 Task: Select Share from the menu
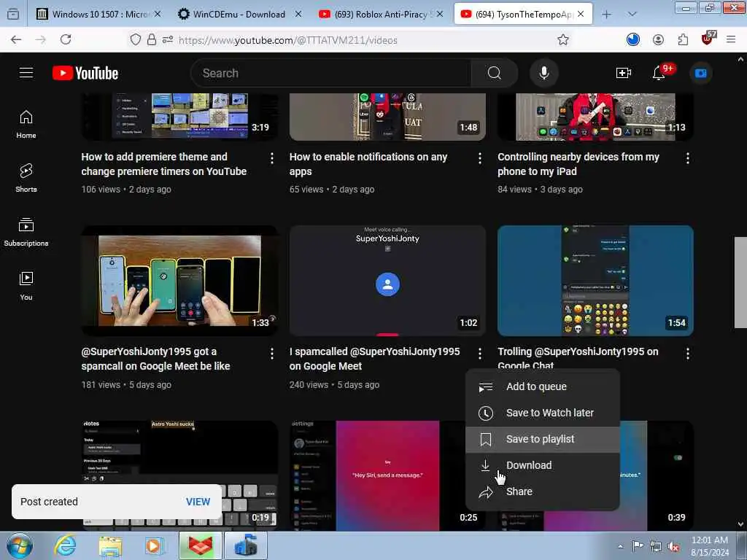(543, 491)
